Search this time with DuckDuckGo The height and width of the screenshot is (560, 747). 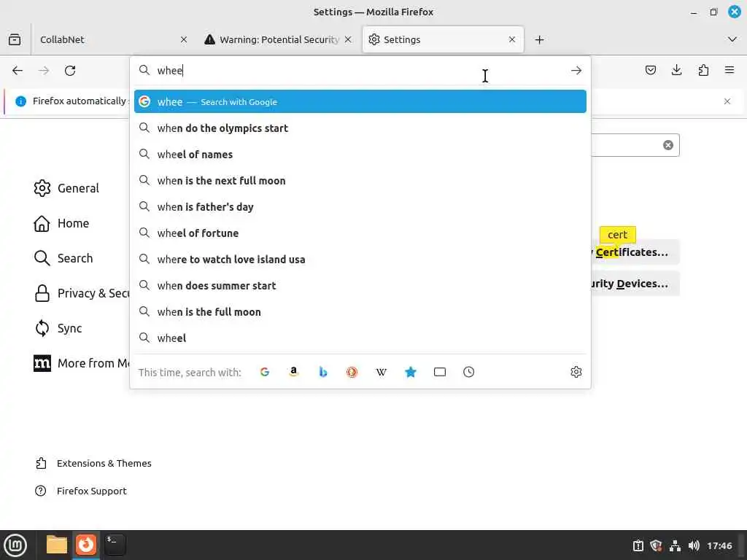(x=352, y=372)
